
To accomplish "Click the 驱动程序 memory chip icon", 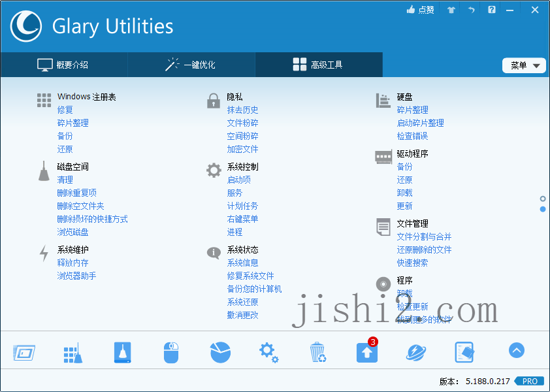I will pos(383,157).
